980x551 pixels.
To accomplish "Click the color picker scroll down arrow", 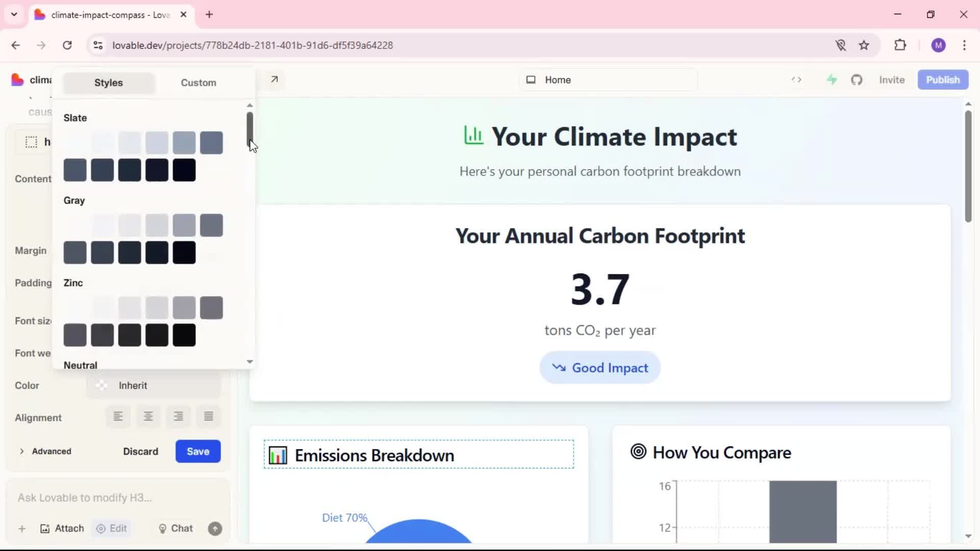I will [x=250, y=361].
